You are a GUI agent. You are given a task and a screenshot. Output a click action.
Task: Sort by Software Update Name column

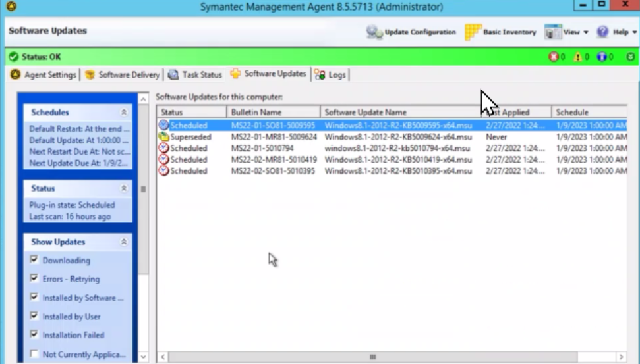coord(401,112)
